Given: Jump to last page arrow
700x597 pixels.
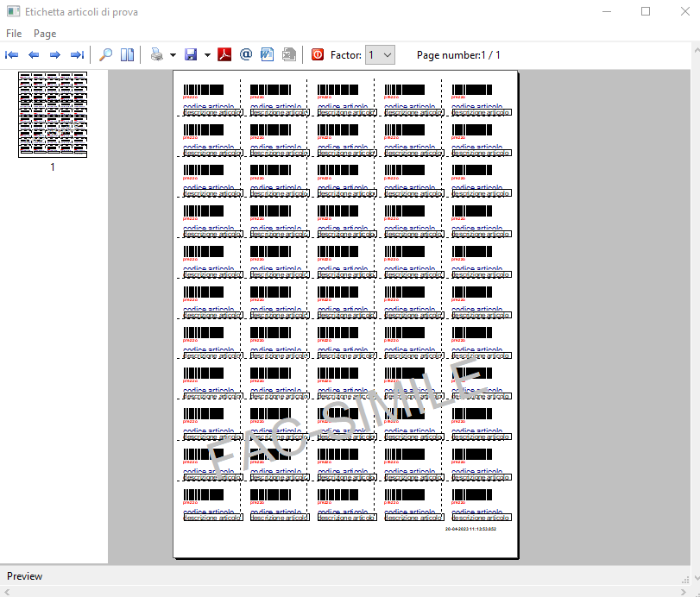Looking at the screenshot, I should 77,55.
